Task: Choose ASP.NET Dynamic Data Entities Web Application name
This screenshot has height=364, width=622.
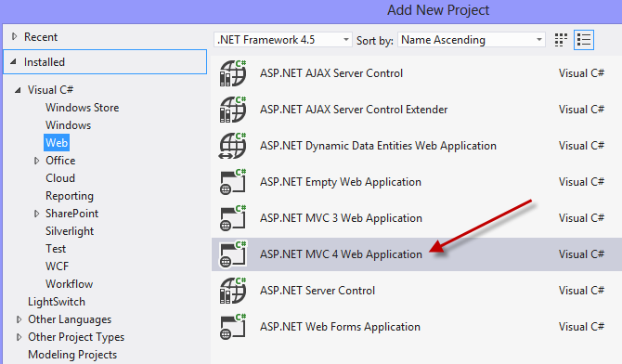Action: pyautogui.click(x=378, y=146)
